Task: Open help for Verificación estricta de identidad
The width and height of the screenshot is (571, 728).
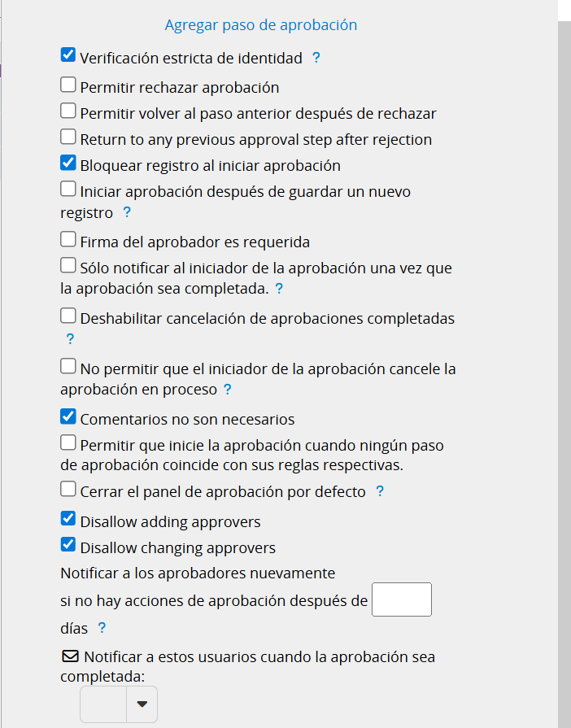Action: pyautogui.click(x=316, y=58)
